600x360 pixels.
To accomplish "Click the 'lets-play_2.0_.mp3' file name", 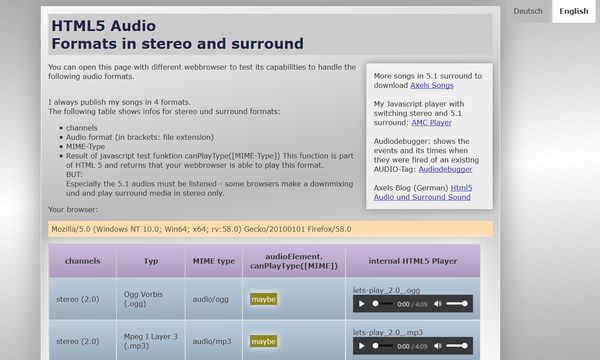I will tap(388, 332).
